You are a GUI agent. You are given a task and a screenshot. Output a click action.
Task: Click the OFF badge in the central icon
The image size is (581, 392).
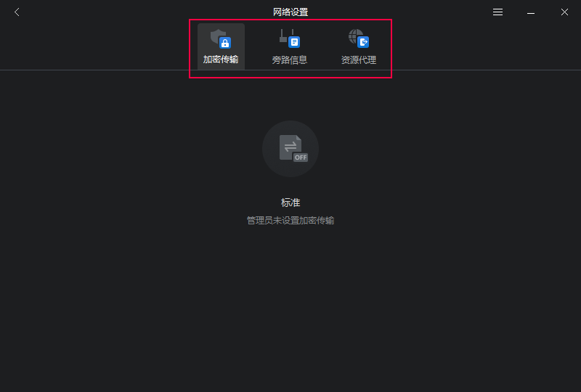pos(301,158)
